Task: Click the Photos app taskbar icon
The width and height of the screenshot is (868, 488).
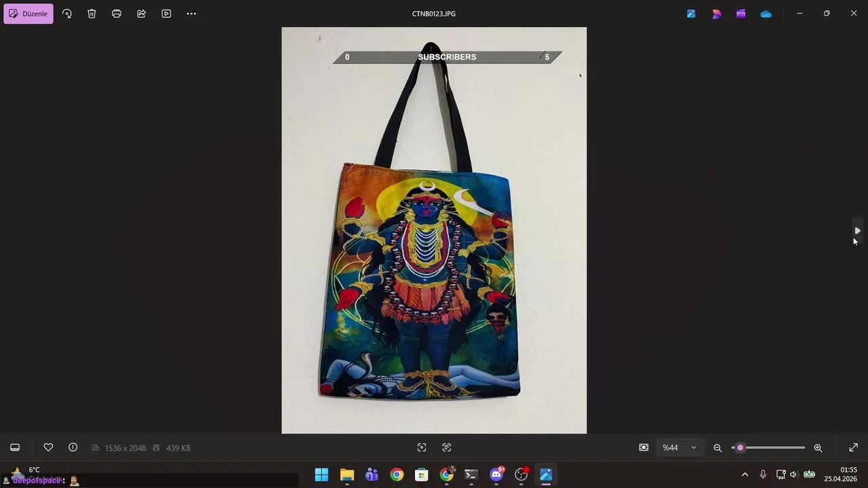Action: click(546, 474)
